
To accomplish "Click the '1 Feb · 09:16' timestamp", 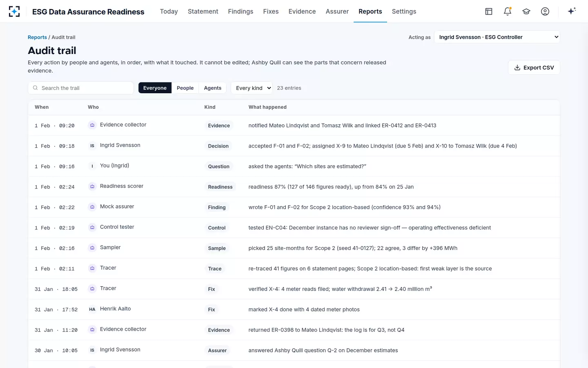I will pyautogui.click(x=55, y=166).
